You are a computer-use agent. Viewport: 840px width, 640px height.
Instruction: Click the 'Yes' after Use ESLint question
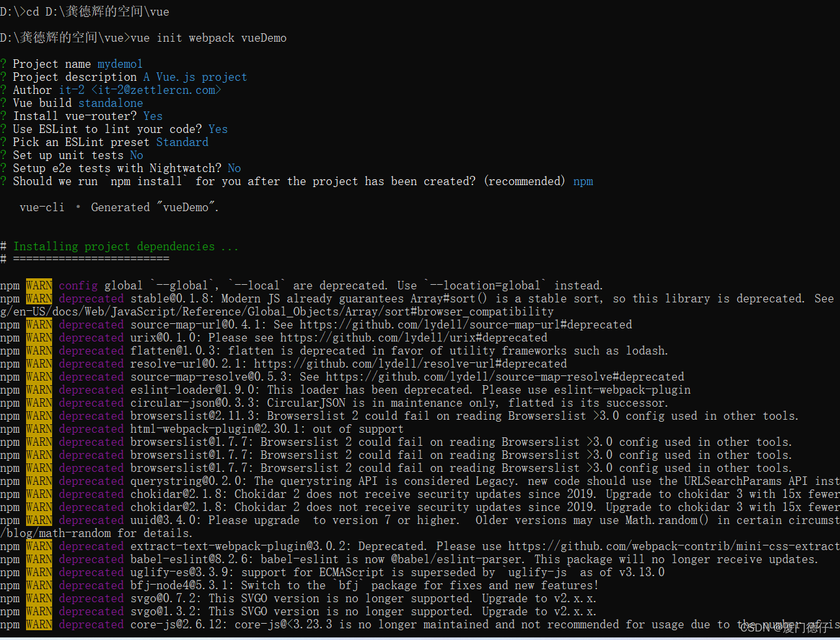218,129
